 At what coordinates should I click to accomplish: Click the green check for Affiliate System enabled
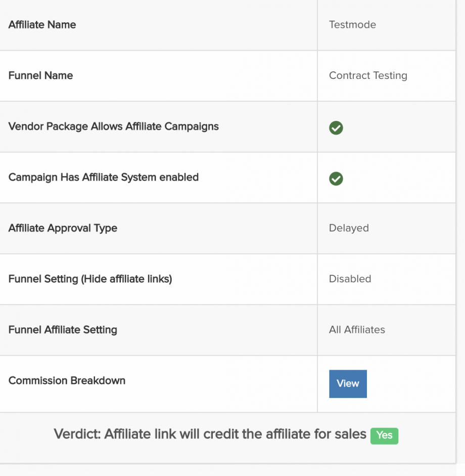pyautogui.click(x=336, y=179)
